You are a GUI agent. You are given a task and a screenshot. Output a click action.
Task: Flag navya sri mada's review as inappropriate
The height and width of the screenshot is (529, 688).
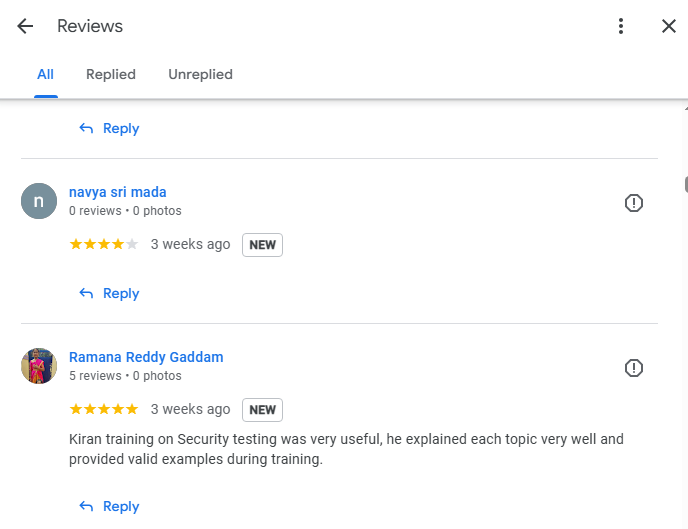coord(634,203)
